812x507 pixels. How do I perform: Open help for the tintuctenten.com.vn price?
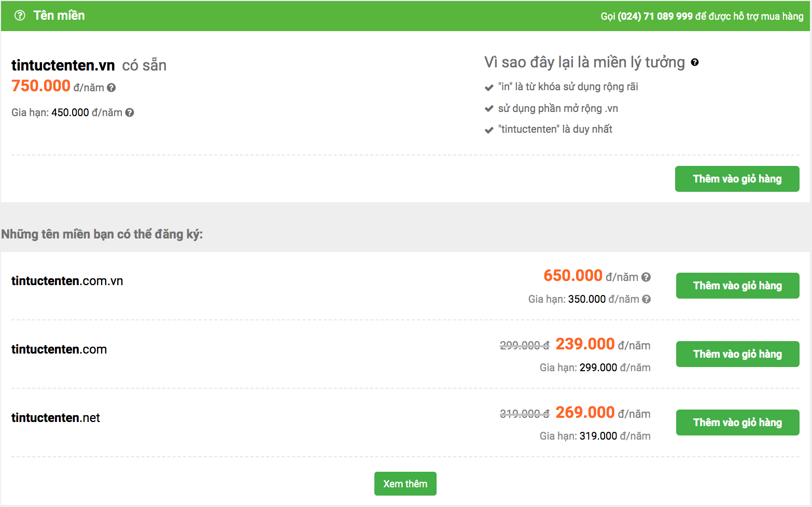click(x=646, y=277)
